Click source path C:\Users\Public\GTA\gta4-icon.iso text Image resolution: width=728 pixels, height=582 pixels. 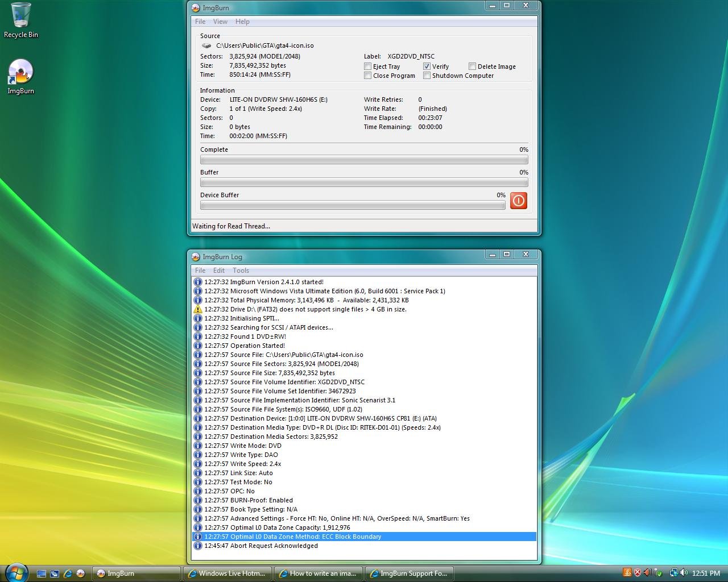point(264,45)
